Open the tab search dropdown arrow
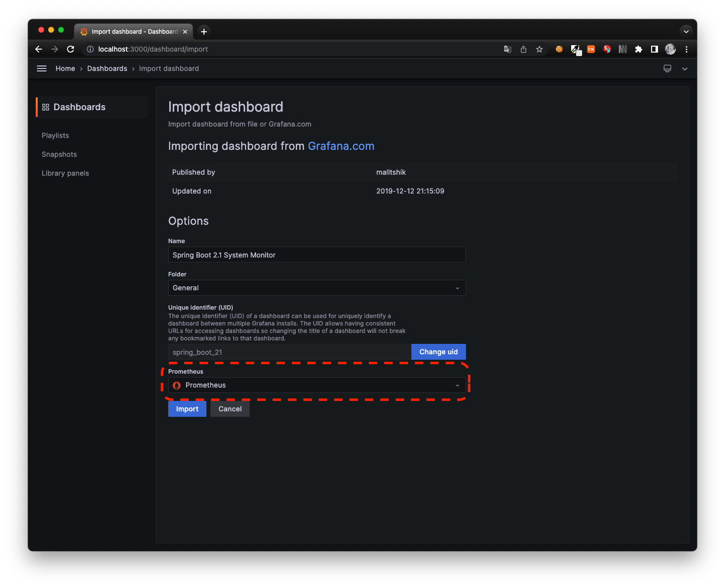Viewport: 725px width, 588px height. [686, 31]
